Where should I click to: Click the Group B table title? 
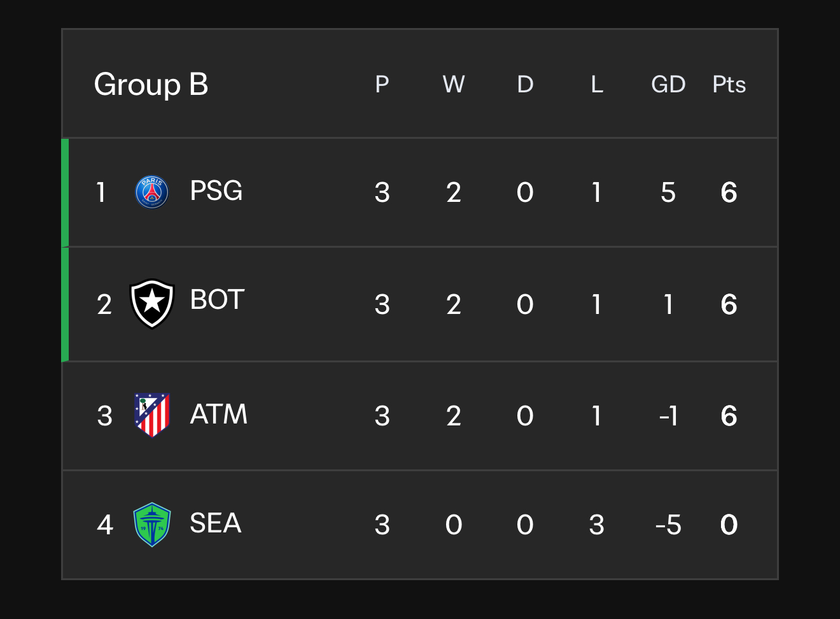pos(151,84)
